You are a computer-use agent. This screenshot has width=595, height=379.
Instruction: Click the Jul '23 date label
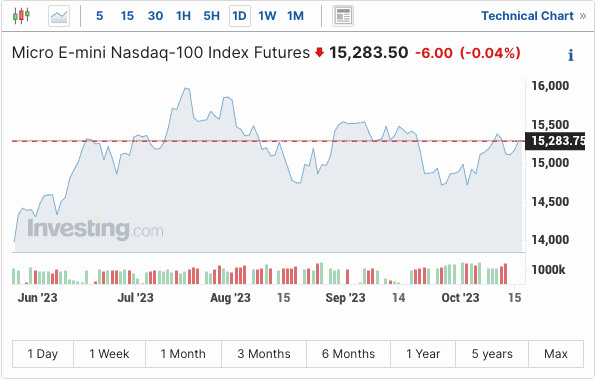click(x=135, y=298)
